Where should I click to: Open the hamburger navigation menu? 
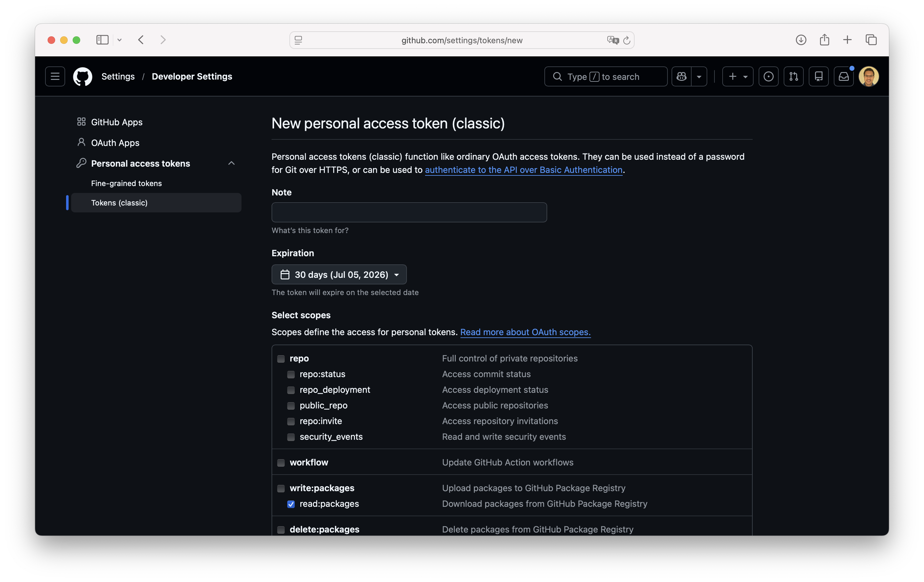coord(55,76)
